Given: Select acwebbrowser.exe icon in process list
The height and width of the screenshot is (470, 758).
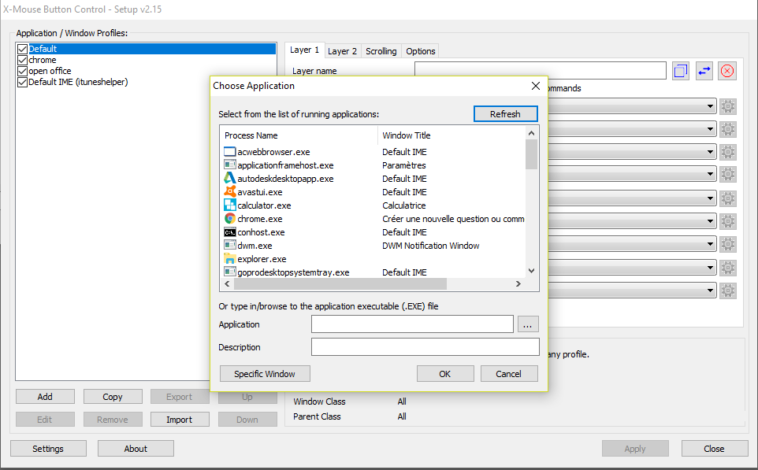Looking at the screenshot, I should click(229, 152).
